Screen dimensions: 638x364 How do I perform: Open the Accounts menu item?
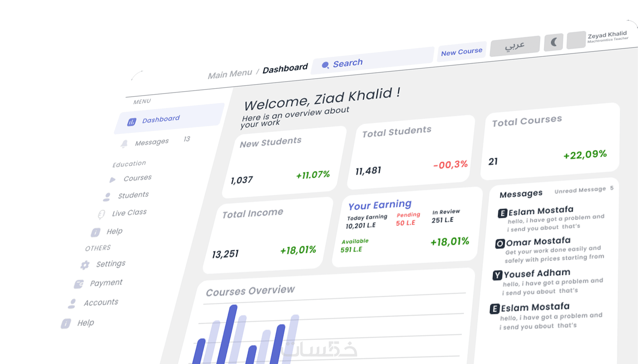pyautogui.click(x=101, y=302)
